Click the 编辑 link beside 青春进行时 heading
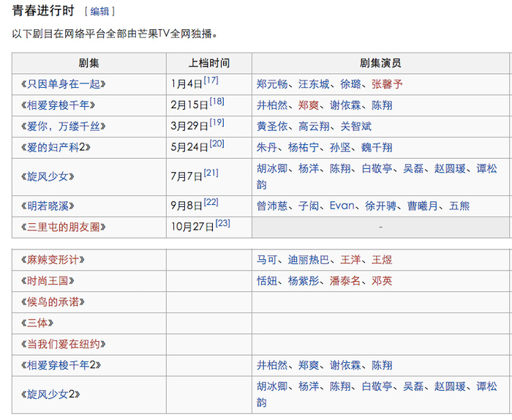 [x=99, y=12]
